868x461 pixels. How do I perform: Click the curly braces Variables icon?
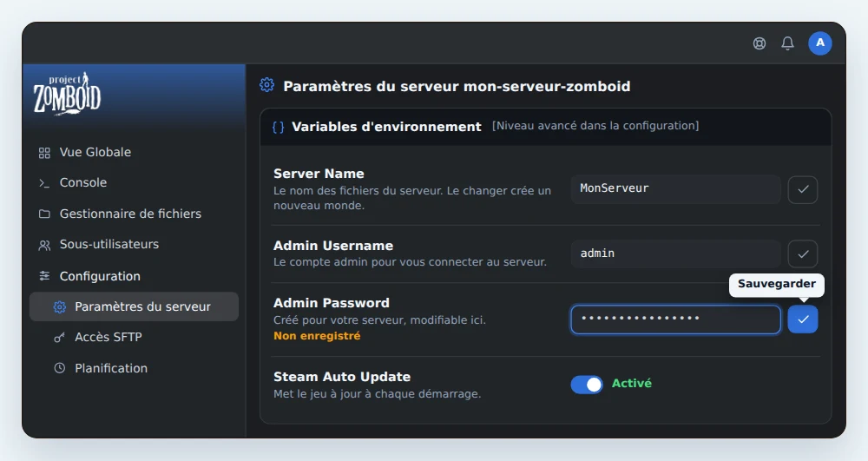point(279,128)
